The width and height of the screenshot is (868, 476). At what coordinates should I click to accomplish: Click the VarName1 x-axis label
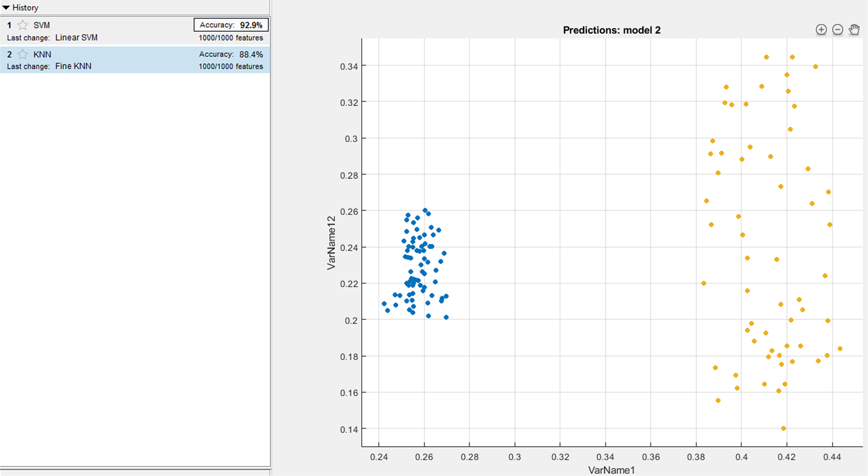click(611, 470)
